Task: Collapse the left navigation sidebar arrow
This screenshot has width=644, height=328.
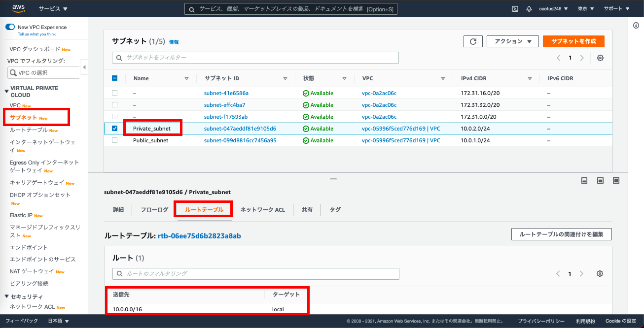Action: click(84, 67)
